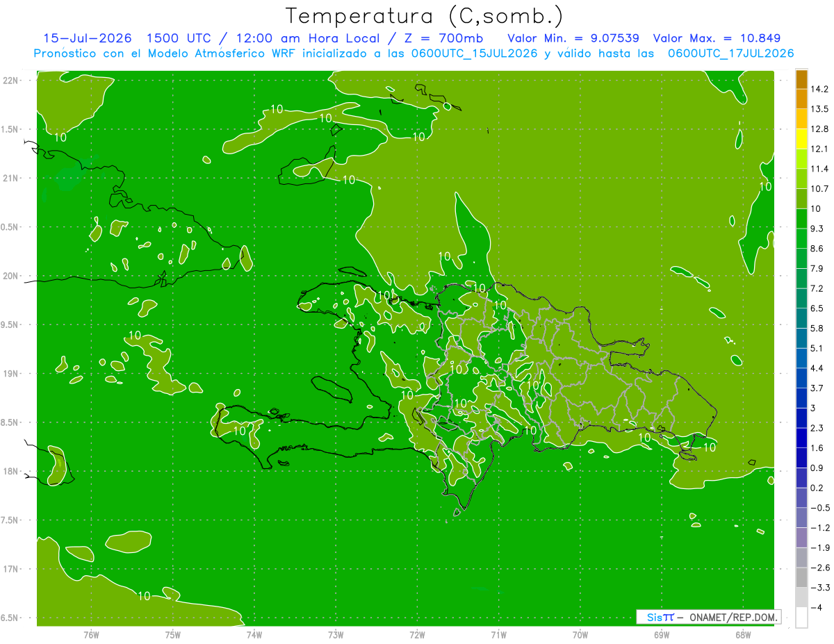
Task: Click "Valor Min. = 9.07539" text
Action: coord(573,38)
